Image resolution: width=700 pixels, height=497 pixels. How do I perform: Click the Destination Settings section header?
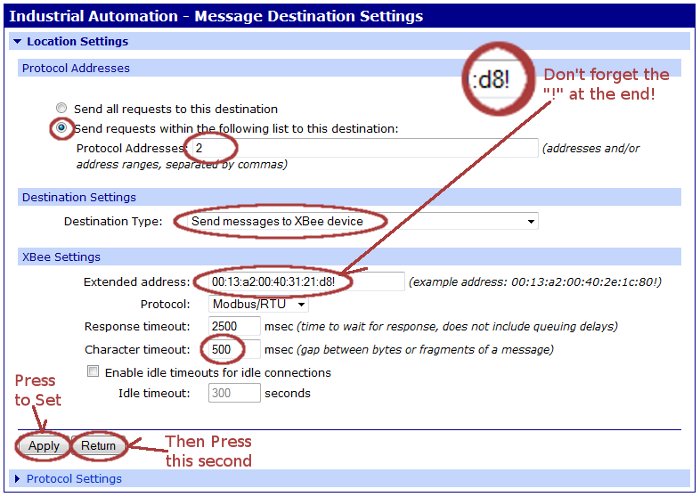pyautogui.click(x=79, y=197)
